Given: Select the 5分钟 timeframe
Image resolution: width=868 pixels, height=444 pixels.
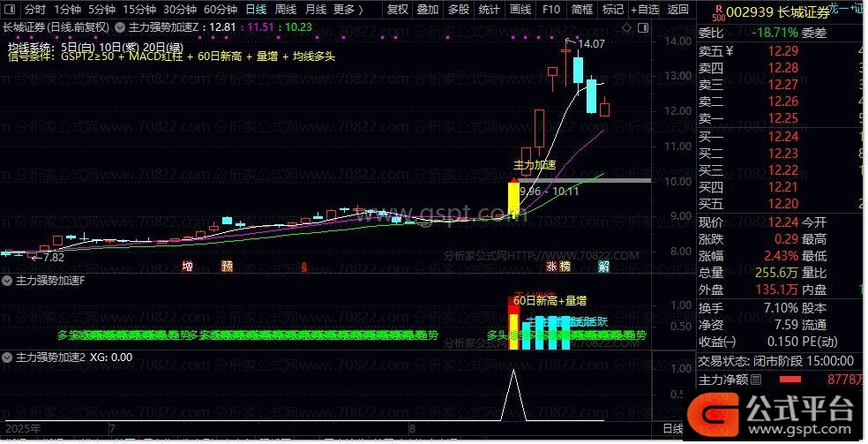Looking at the screenshot, I should (x=101, y=10).
